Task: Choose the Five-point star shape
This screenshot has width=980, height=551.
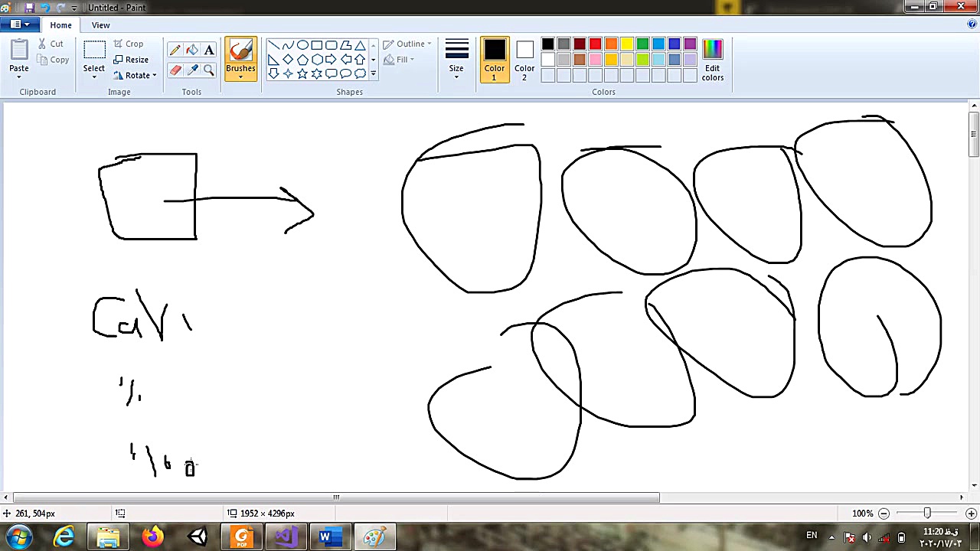Action: click(302, 73)
